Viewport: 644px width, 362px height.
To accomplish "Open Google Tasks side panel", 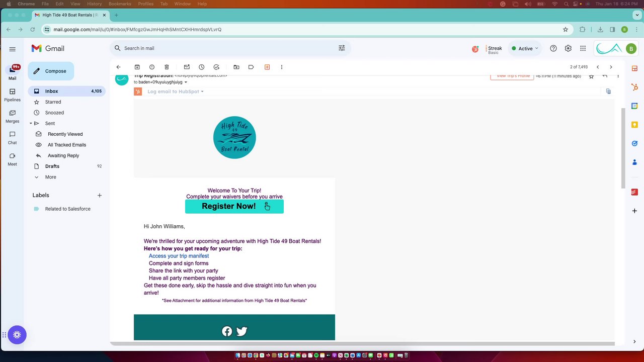I will [x=634, y=143].
